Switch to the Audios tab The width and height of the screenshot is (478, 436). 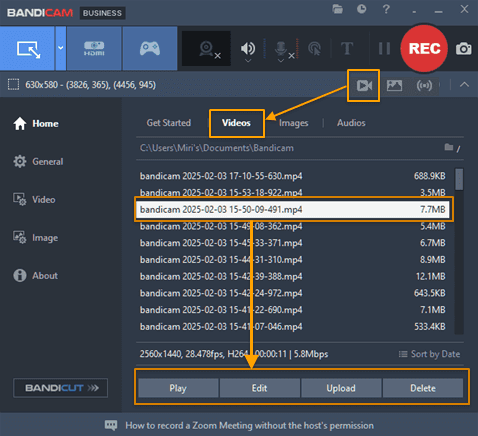(351, 123)
